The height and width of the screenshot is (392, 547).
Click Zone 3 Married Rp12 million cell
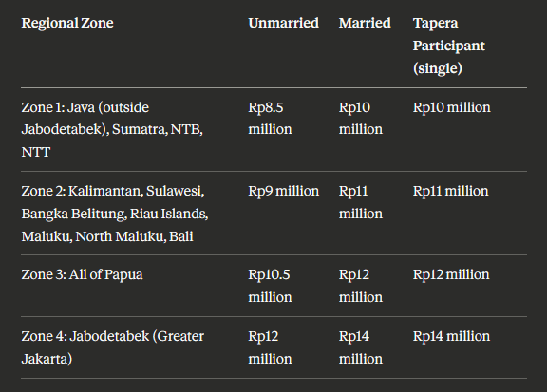click(x=360, y=286)
